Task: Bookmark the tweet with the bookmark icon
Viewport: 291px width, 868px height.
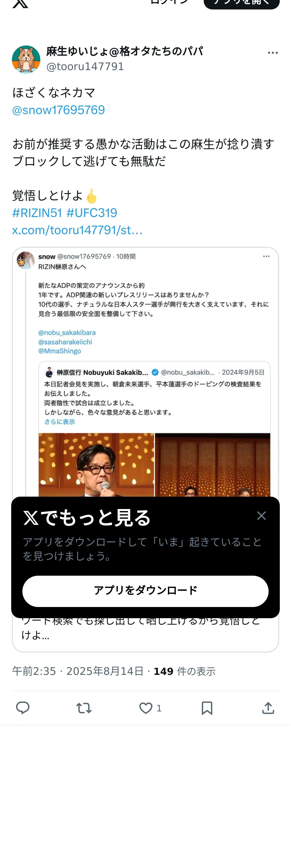Action: (207, 708)
